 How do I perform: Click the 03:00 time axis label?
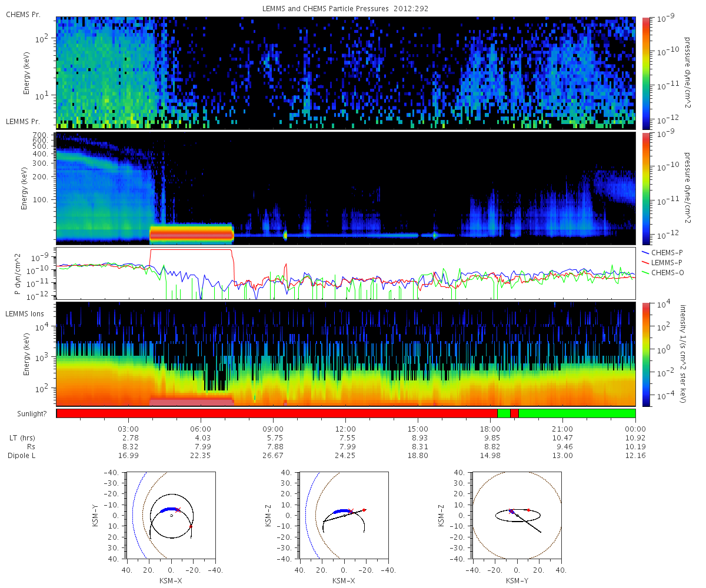tap(128, 429)
